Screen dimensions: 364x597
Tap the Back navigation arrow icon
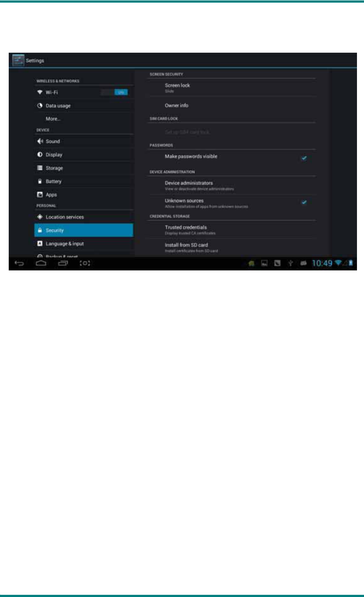tap(20, 263)
